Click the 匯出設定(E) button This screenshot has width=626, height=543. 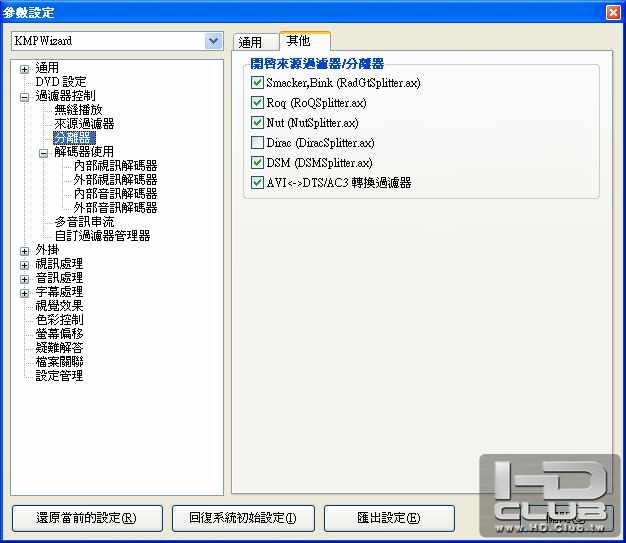tap(389, 518)
